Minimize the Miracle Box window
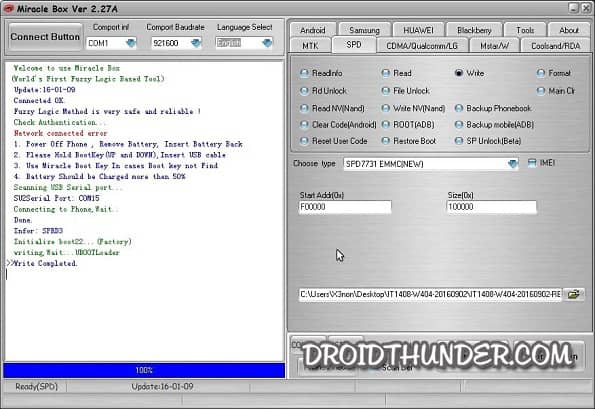This screenshot has height=409, width=595. coord(573,8)
